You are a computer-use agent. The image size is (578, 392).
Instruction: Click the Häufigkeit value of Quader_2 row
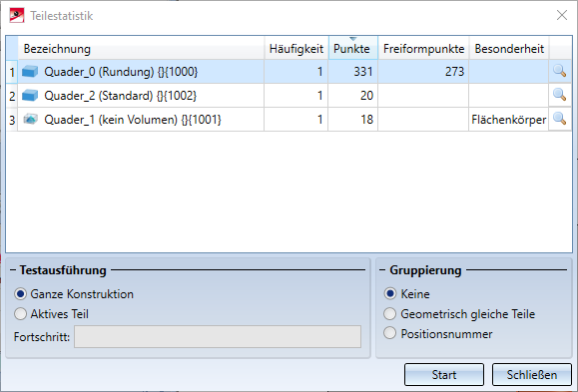(x=320, y=96)
